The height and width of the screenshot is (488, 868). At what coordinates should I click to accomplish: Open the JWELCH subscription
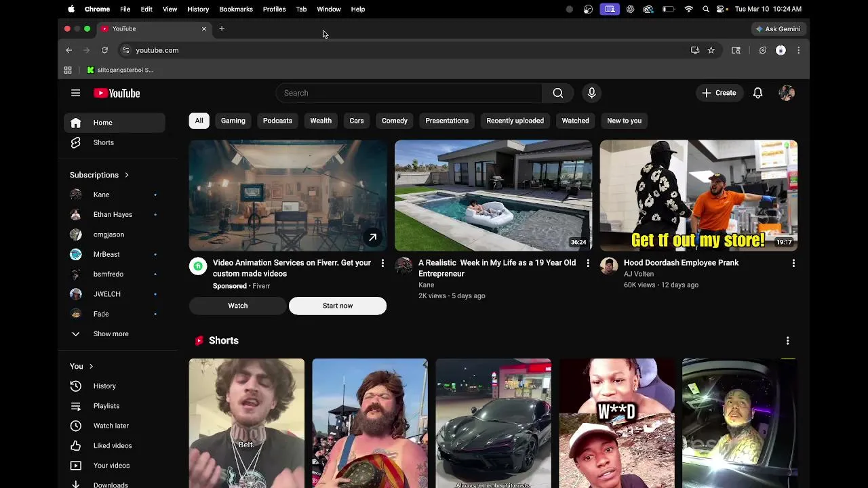(x=115, y=294)
